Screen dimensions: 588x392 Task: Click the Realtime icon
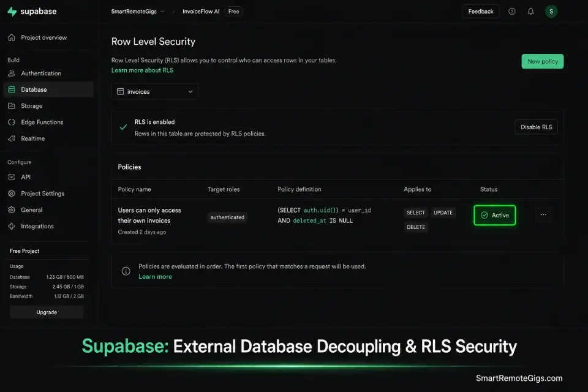click(12, 138)
